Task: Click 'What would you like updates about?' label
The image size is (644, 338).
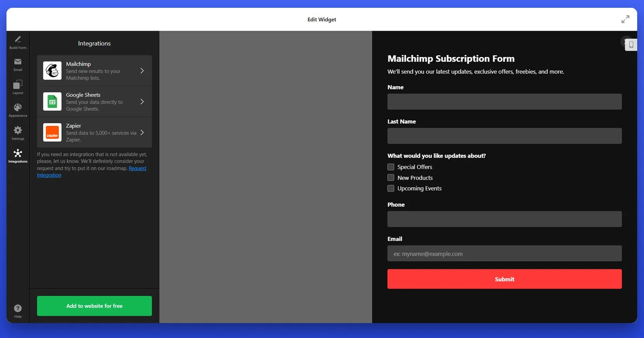Action: coord(436,156)
